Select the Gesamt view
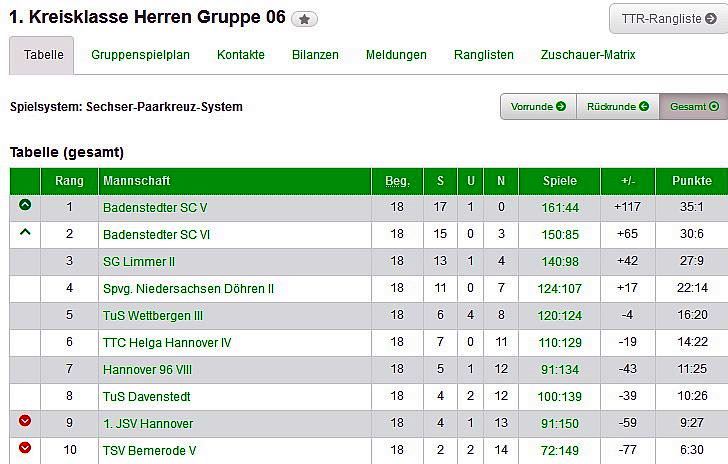Image resolution: width=728 pixels, height=464 pixels. tap(694, 106)
